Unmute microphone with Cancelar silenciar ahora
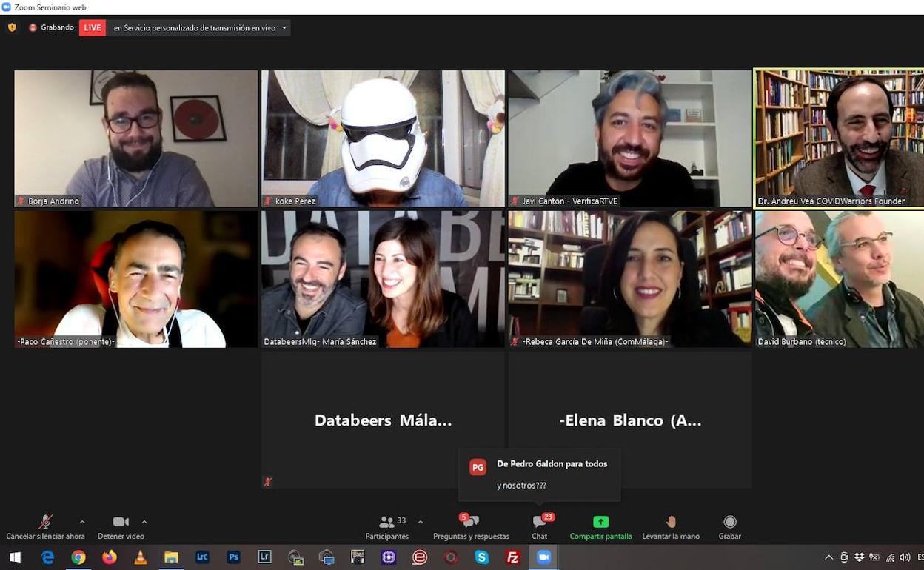Viewport: 924px width, 570px height. (x=45, y=526)
